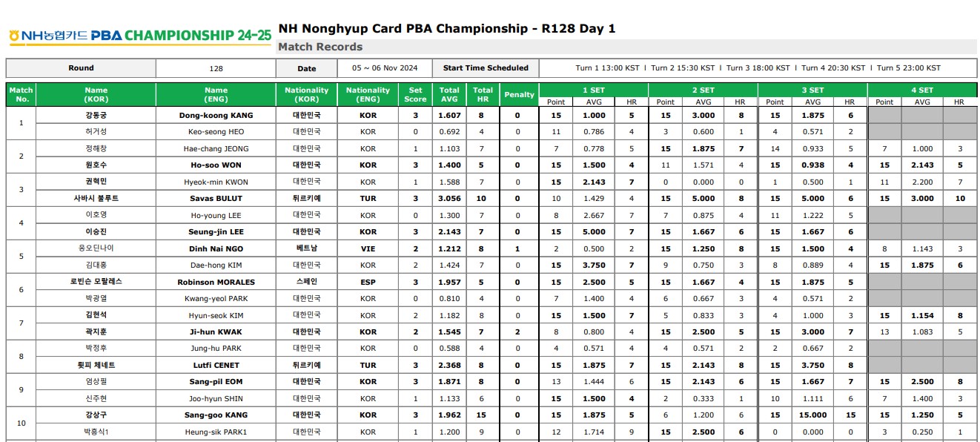This screenshot has height=442, width=980.
Task: Click Korean name '사바시 불루트' cell
Action: (x=96, y=199)
